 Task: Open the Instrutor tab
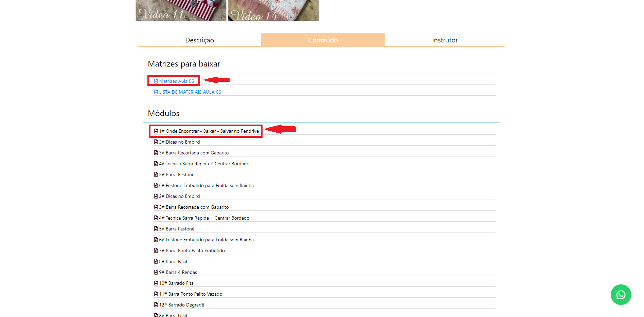click(x=445, y=40)
